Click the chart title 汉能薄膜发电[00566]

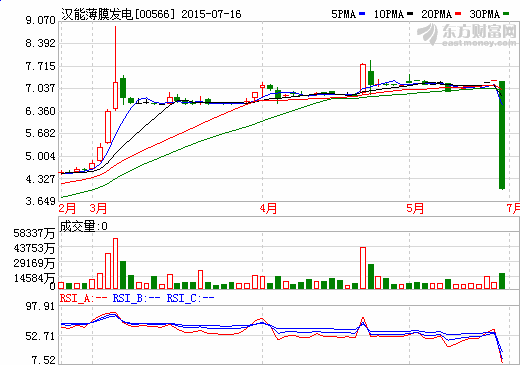click(118, 14)
